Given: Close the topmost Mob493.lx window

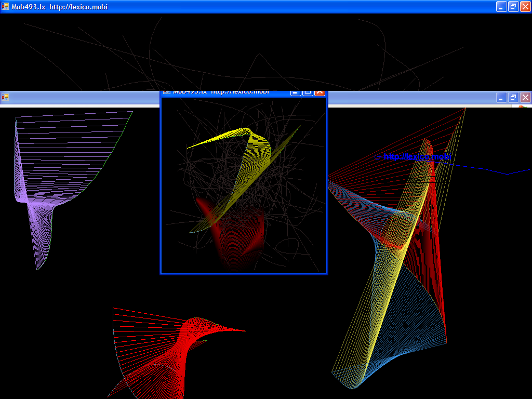Looking at the screenshot, I should [x=525, y=7].
